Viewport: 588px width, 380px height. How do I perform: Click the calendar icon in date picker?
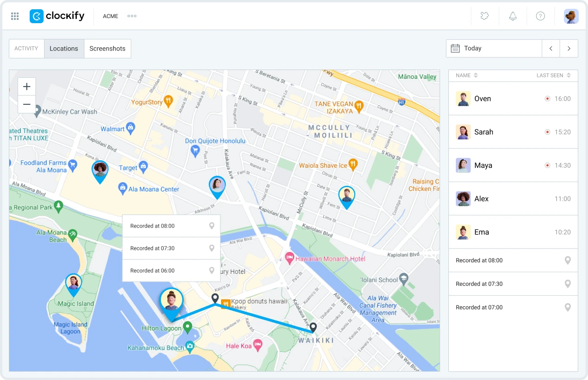(455, 48)
